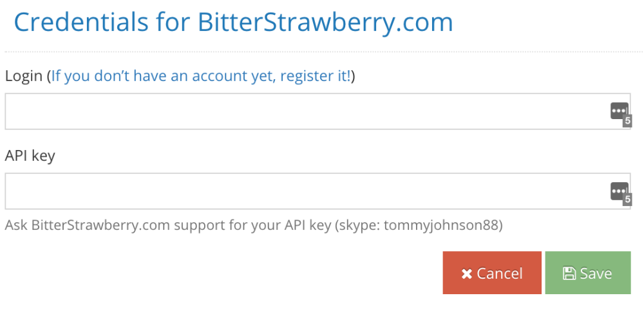The height and width of the screenshot is (318, 644).
Task: Focus the Login input field
Action: pos(318,111)
